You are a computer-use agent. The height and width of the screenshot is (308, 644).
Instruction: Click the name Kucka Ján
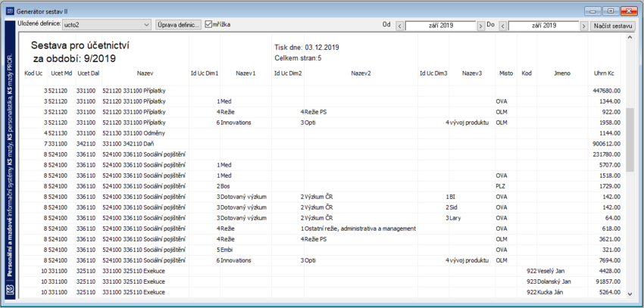pos(550,292)
